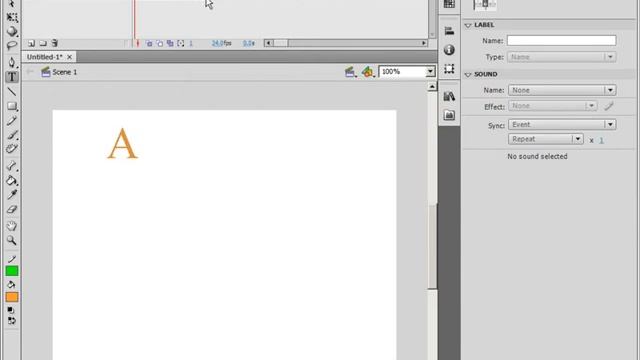Collapse the LABEL section
Screen dimensions: 640x360
(x=468, y=25)
